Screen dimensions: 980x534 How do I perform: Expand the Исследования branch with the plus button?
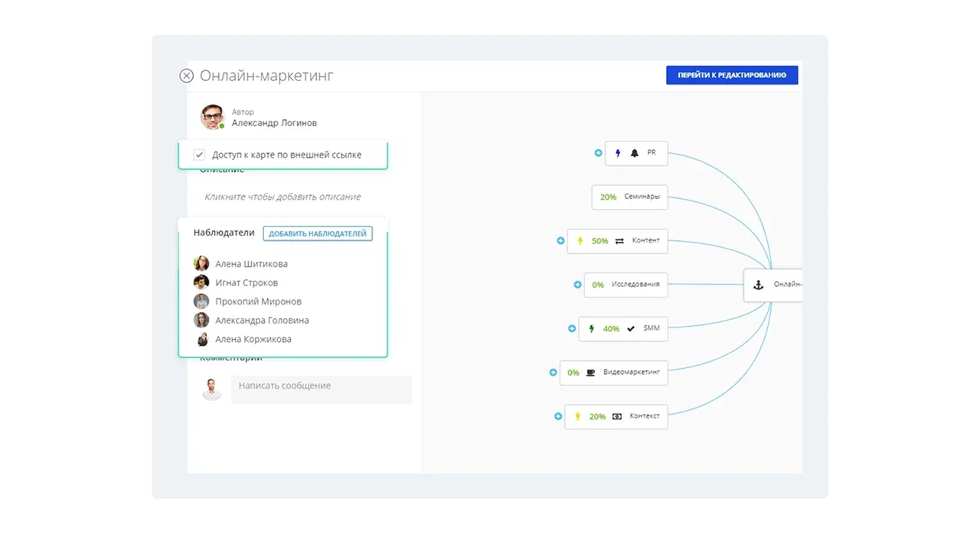coord(578,285)
